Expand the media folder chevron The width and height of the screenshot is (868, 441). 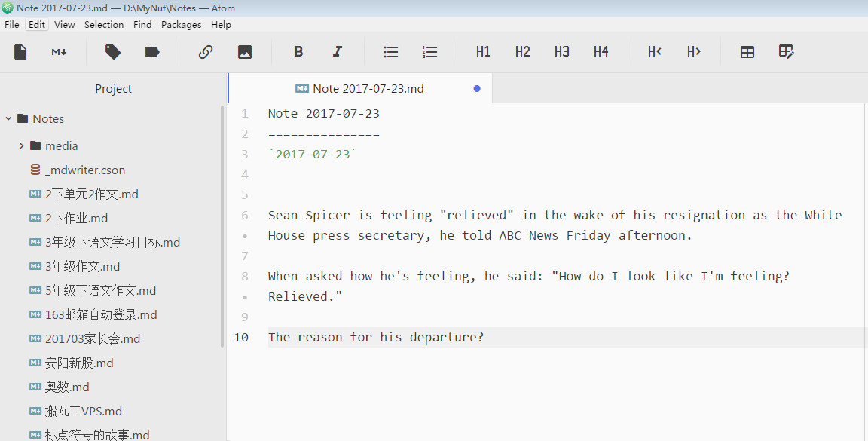(x=22, y=145)
